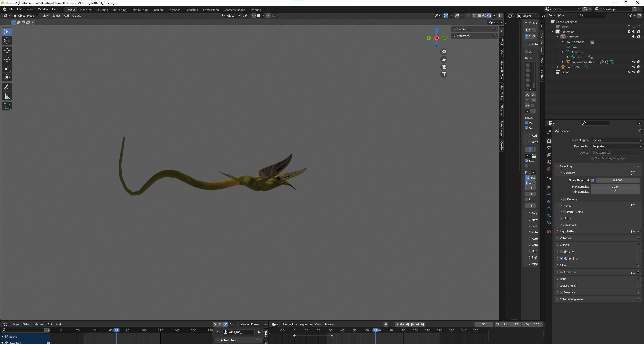The image size is (644, 344).
Task: Hide qu_basemesh.029 in viewport
Action: [x=634, y=62]
